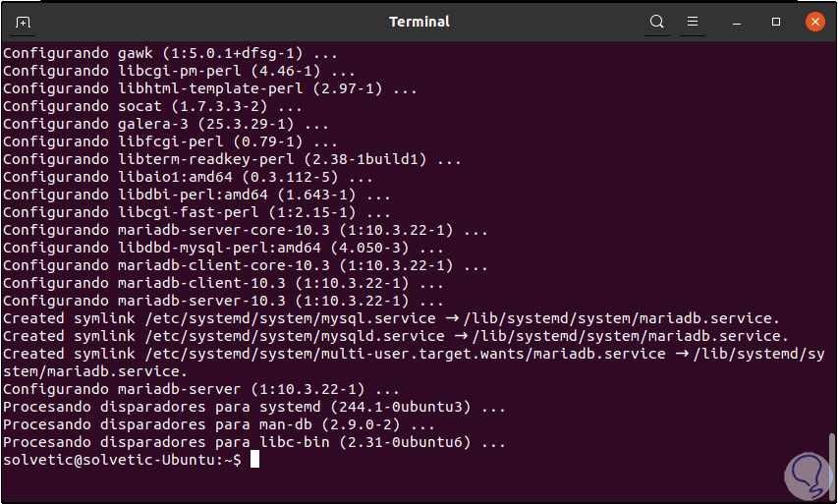Click the search magnifier icon

tap(657, 22)
